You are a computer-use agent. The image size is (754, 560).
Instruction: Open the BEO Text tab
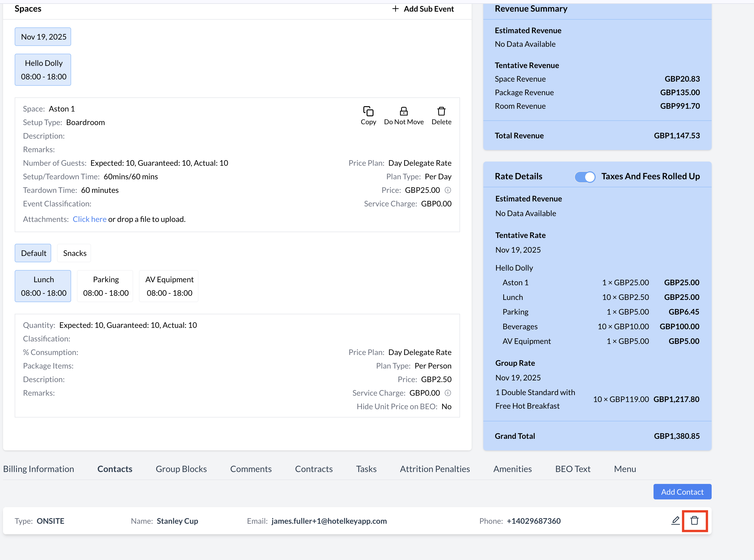[573, 469]
